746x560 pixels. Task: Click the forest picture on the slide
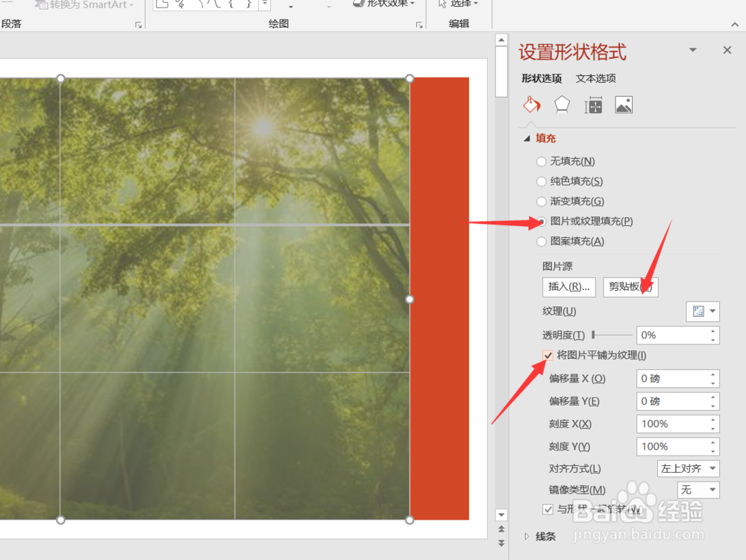pyautogui.click(x=204, y=298)
